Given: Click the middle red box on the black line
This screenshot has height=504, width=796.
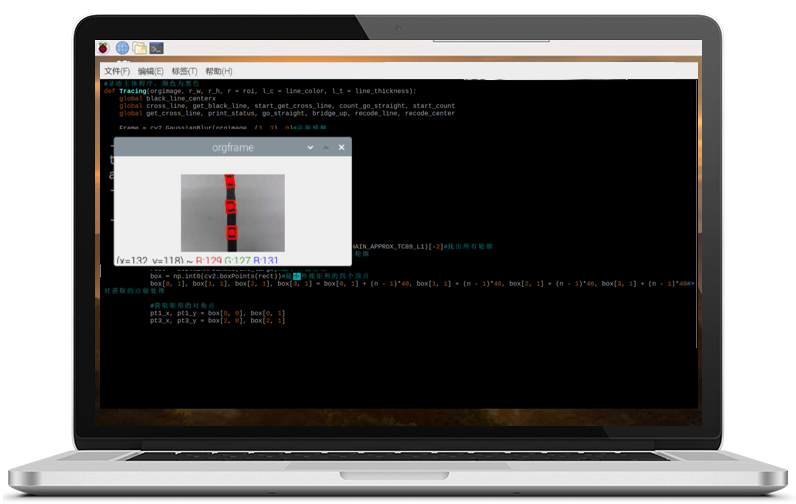Looking at the screenshot, I should pos(230,207).
